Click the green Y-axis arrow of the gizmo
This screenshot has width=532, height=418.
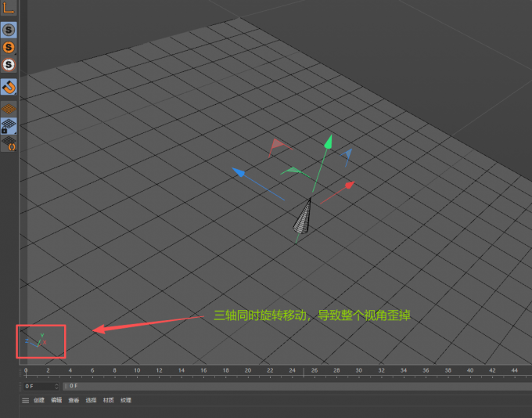pyautogui.click(x=328, y=142)
